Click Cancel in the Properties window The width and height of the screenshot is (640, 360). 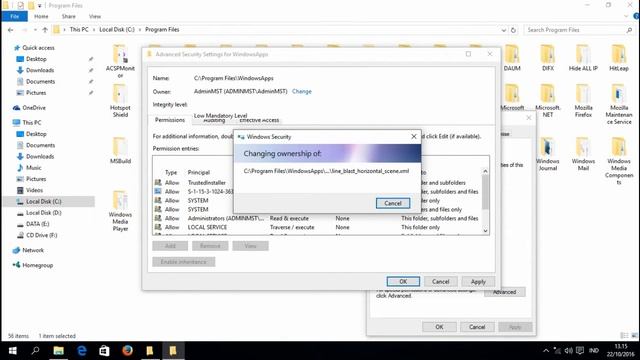(x=477, y=327)
